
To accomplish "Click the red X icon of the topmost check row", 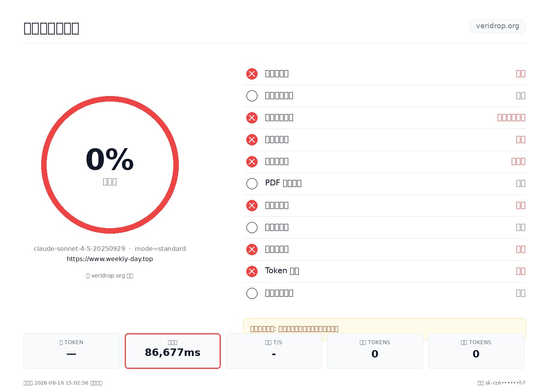I will tap(252, 74).
